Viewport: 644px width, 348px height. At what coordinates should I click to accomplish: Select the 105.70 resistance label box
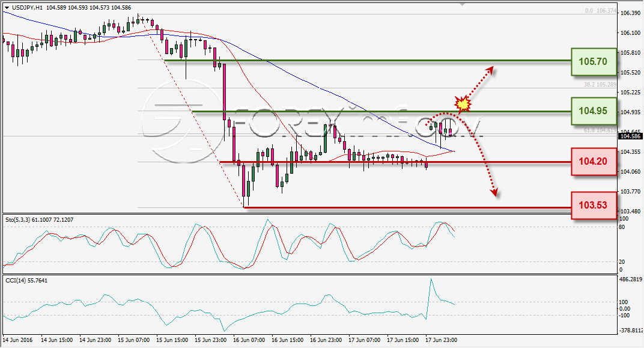(594, 62)
